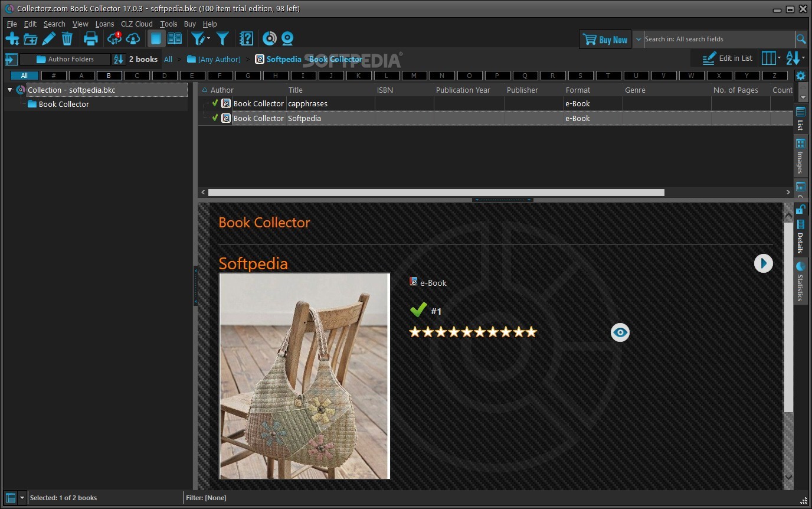Select the All alphabet filter button
Screen dimensions: 812x509
pos(24,76)
